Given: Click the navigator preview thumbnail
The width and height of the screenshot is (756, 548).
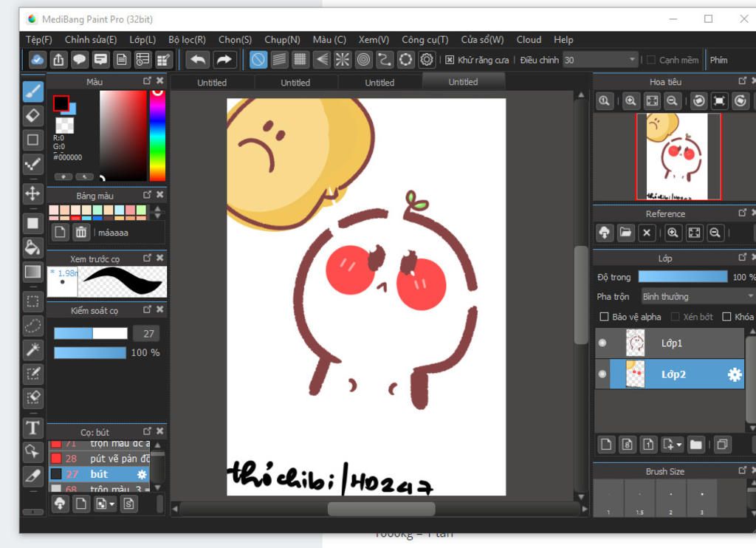Looking at the screenshot, I should [679, 157].
